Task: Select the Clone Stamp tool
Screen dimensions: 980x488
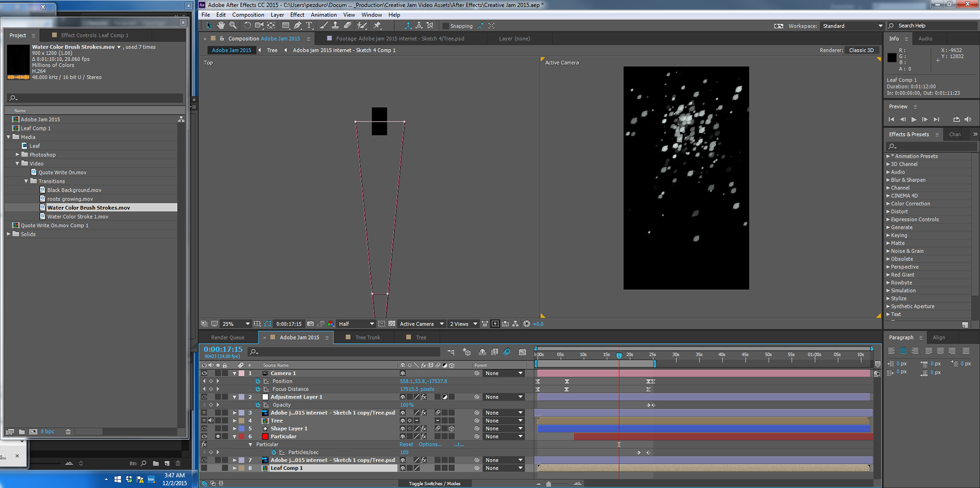Action: tap(335, 25)
